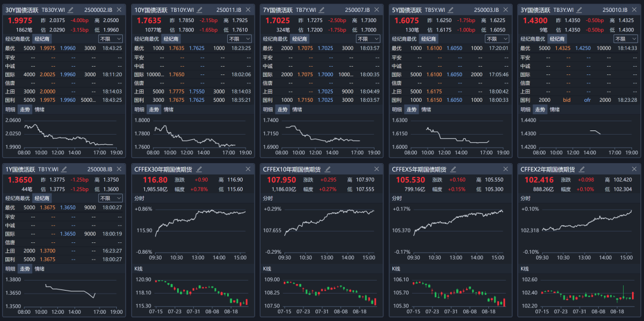Screen dimensions: 644x321
Task: Edit the CFFEX10年期国债期货 panel via pencil icon
Action: [x=327, y=169]
